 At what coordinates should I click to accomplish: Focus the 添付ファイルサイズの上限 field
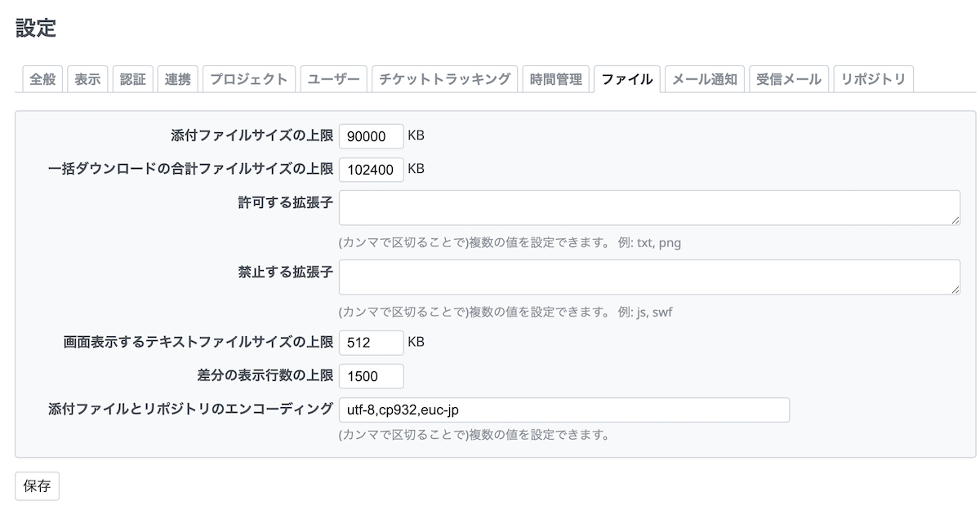pos(371,136)
